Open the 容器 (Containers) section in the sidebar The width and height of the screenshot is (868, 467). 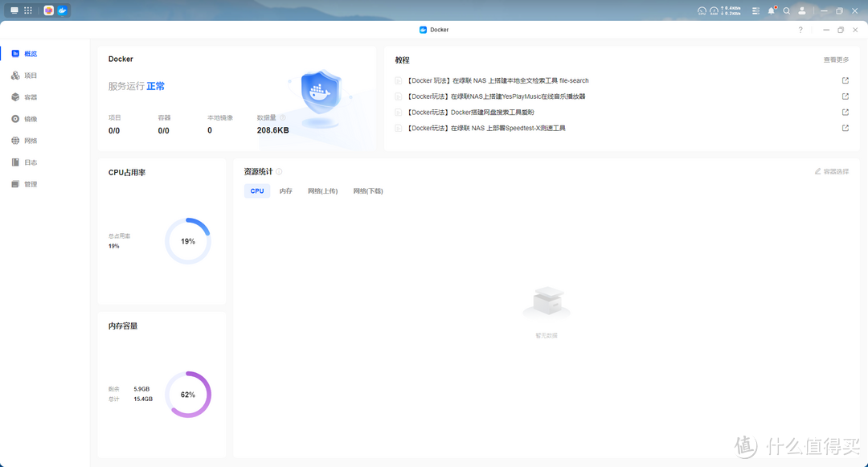coord(26,96)
